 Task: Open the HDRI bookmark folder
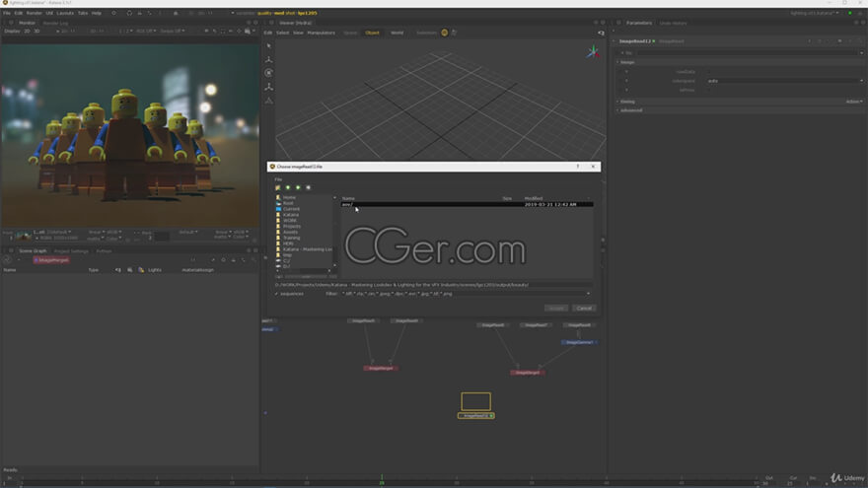pos(288,244)
